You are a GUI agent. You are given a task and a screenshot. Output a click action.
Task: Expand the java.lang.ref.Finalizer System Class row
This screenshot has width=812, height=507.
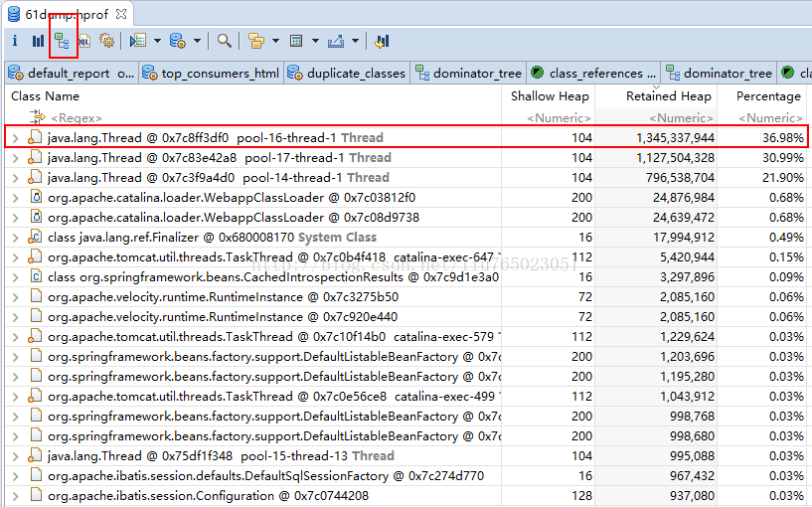click(15, 238)
